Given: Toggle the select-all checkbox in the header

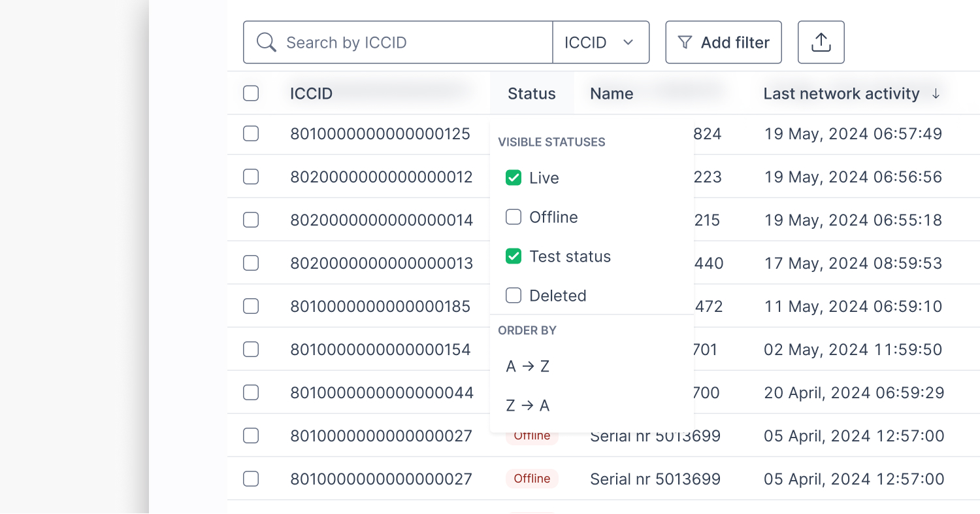Looking at the screenshot, I should [250, 93].
